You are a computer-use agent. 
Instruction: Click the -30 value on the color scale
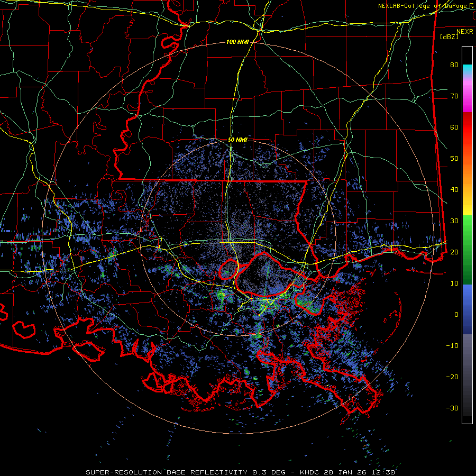tap(452, 408)
